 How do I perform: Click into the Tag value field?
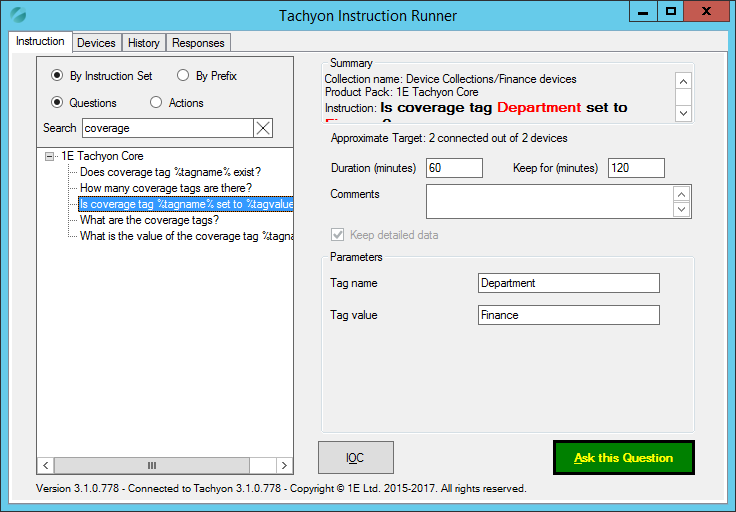[x=568, y=315]
